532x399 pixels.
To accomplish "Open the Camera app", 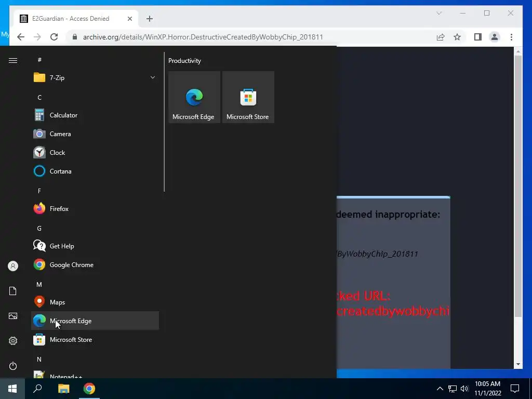I will pyautogui.click(x=95, y=134).
